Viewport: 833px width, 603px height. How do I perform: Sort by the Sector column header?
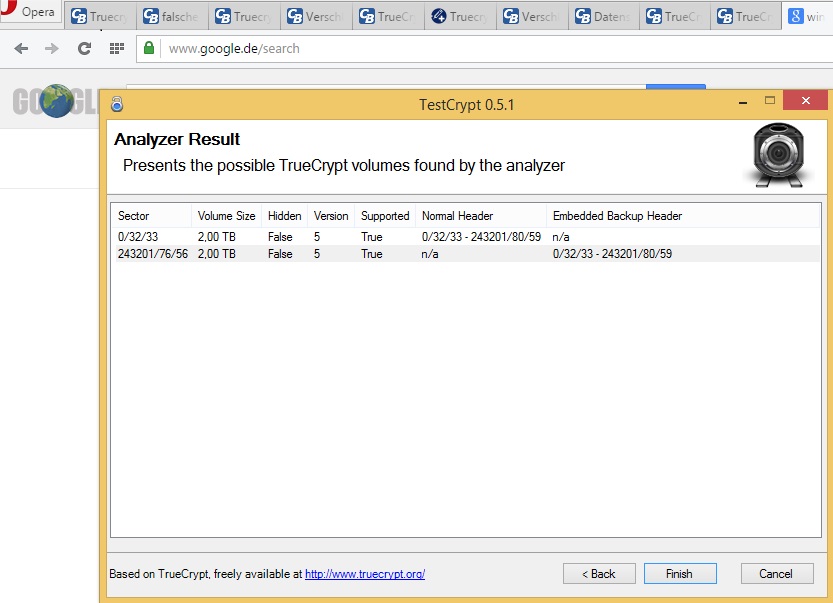click(151, 216)
